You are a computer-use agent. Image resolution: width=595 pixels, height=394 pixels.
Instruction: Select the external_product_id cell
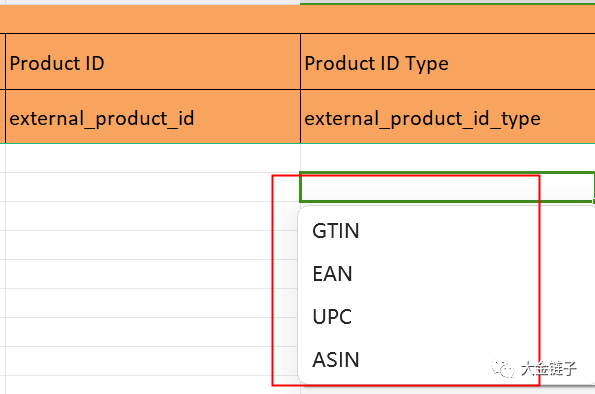(153, 117)
